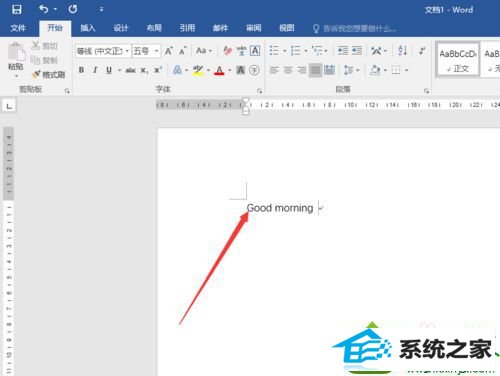Toggle Subscript formatting

pyautogui.click(x=144, y=70)
